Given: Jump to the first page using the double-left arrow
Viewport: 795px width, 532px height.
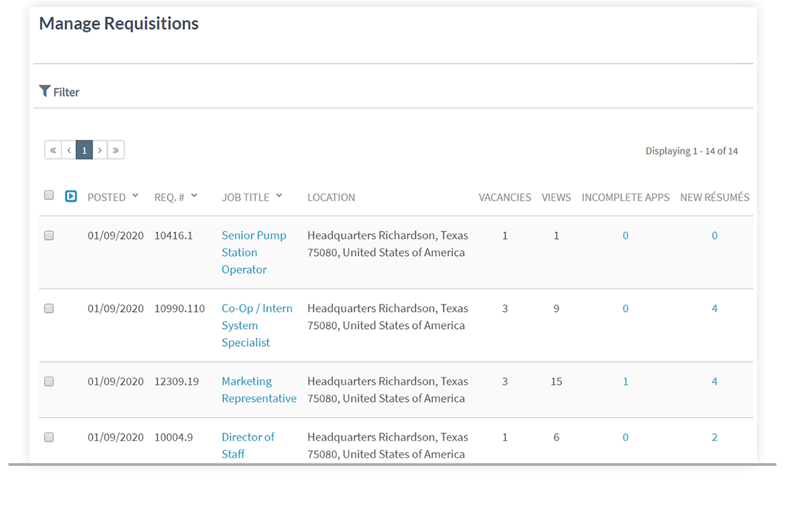Looking at the screenshot, I should tap(53, 150).
